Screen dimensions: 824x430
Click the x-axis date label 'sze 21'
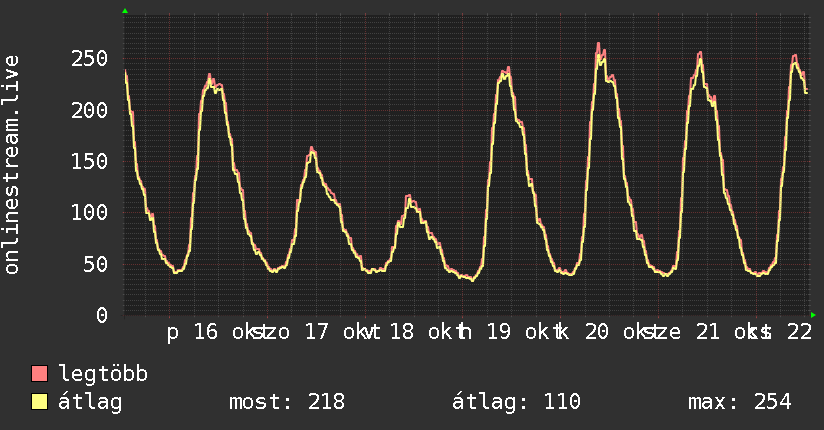point(682,332)
